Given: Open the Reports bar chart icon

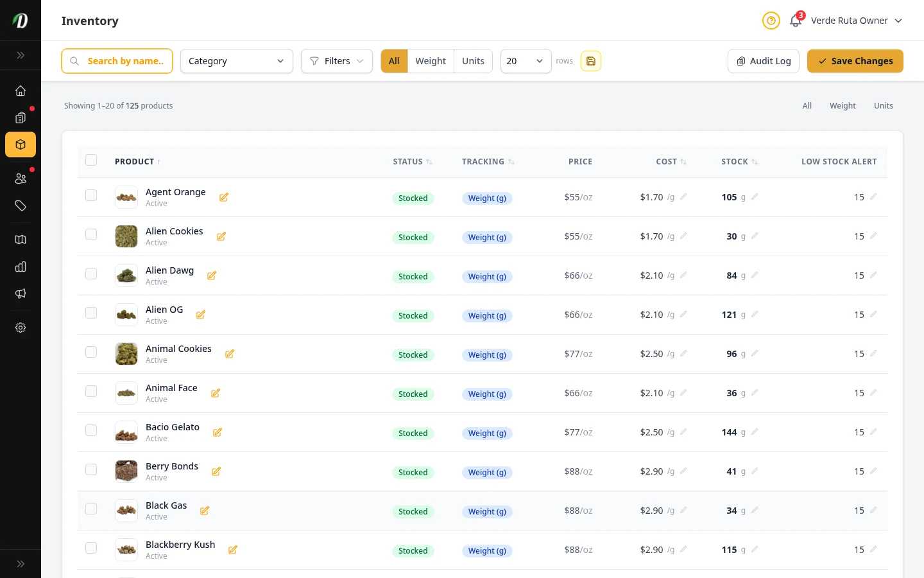Looking at the screenshot, I should 21,267.
